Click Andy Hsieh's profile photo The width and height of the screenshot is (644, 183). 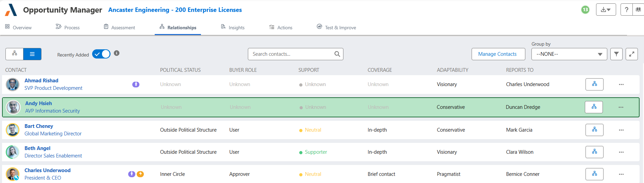(14, 107)
